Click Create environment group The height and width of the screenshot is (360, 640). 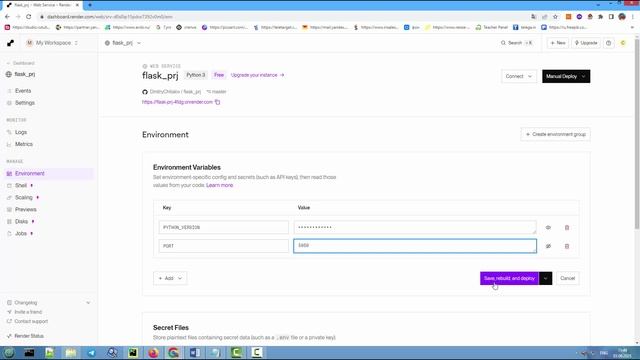[x=556, y=134]
